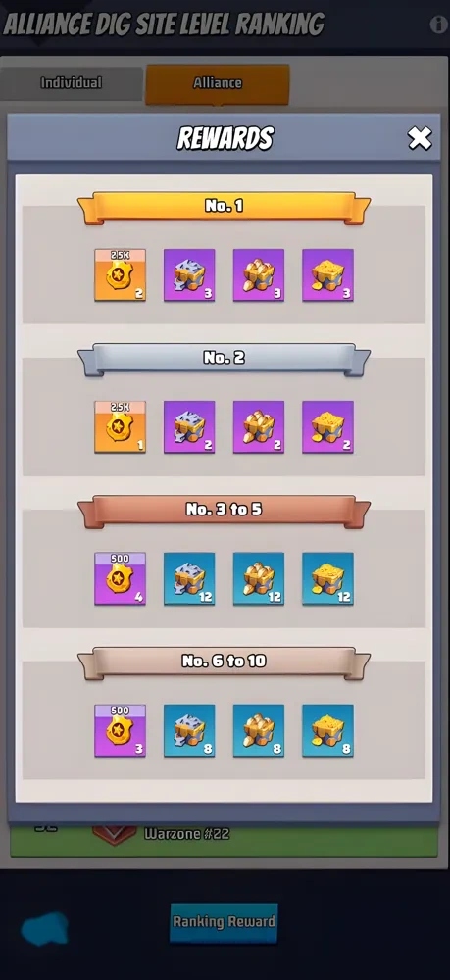
Task: Switch to the Individual tab
Action: (x=72, y=83)
